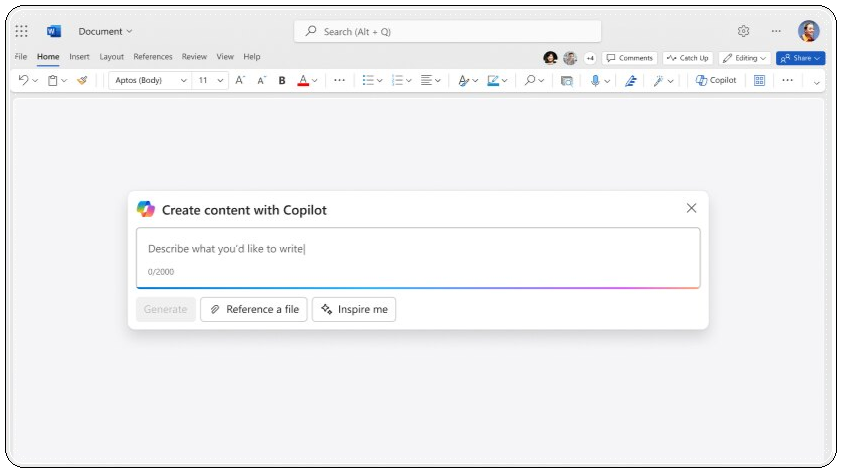Expand the Find dropdown arrow
Image resolution: width=842 pixels, height=473 pixels.
click(541, 81)
